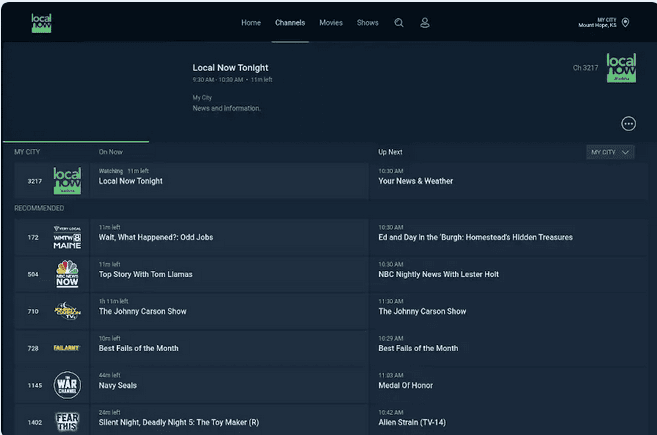
Task: Click the On Now column header
Action: [x=111, y=152]
